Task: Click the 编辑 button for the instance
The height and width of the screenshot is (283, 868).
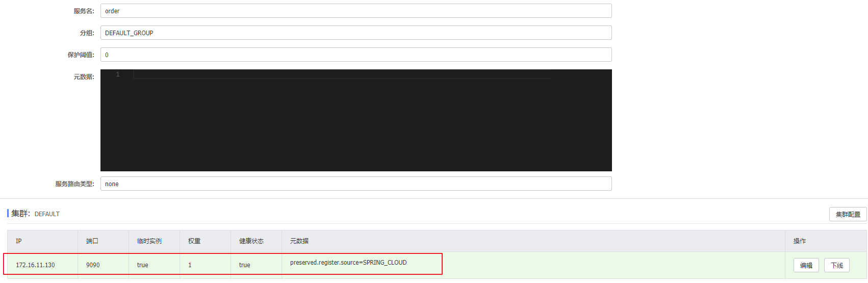Action: tap(806, 265)
